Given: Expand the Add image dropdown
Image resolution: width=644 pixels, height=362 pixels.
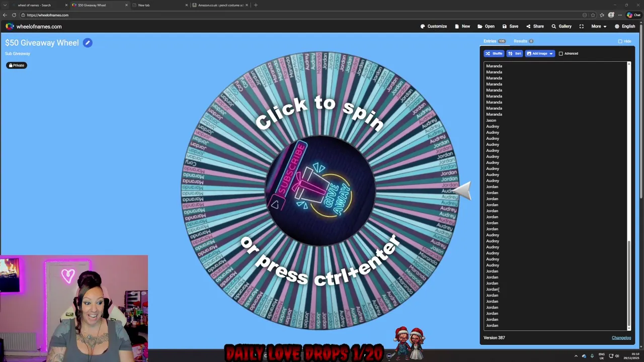Looking at the screenshot, I should point(551,53).
